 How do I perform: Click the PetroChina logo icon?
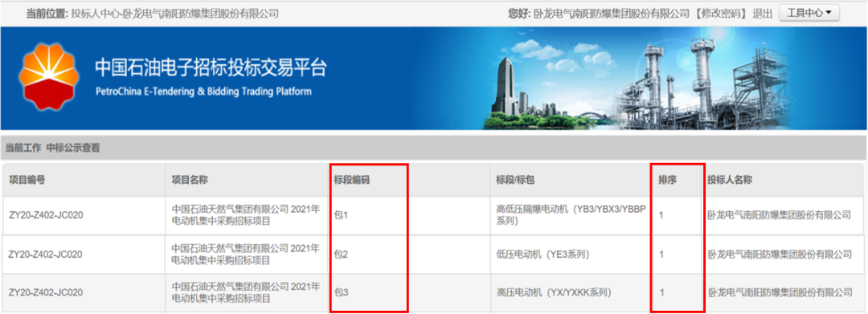(49, 77)
